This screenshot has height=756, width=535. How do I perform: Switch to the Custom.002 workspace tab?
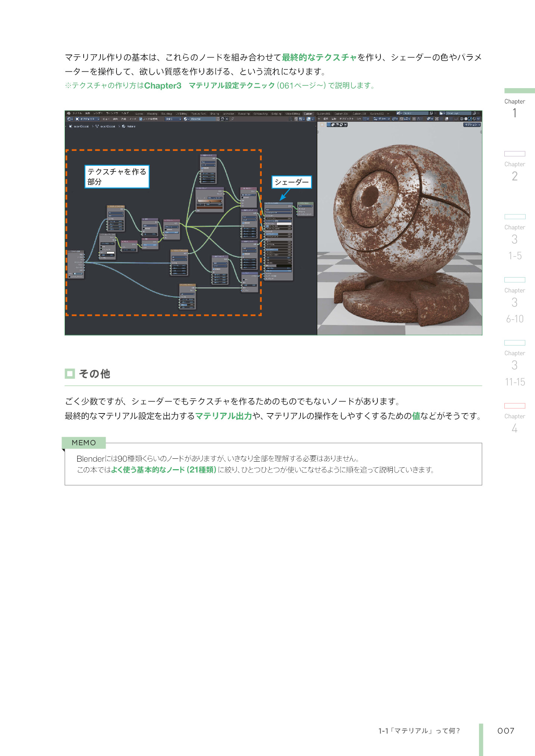coord(377,114)
